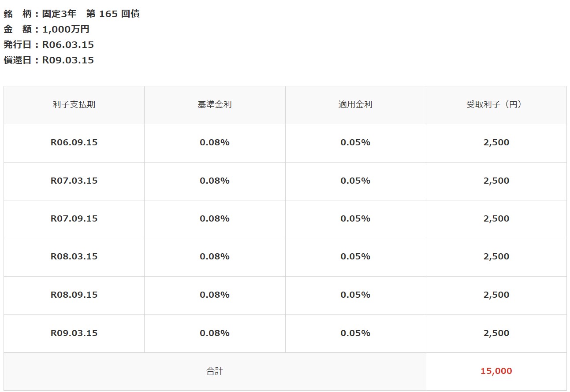
Task: Click the 適用金利 column header
Action: (355, 105)
